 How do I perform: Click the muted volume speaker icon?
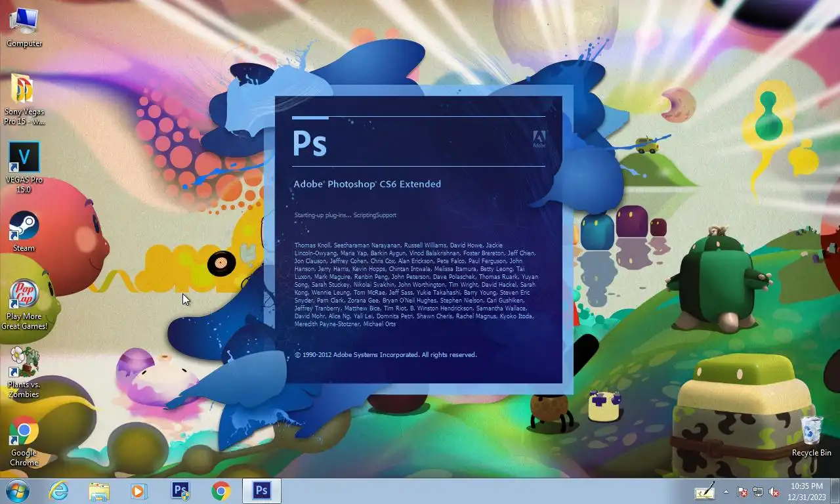tap(774, 492)
